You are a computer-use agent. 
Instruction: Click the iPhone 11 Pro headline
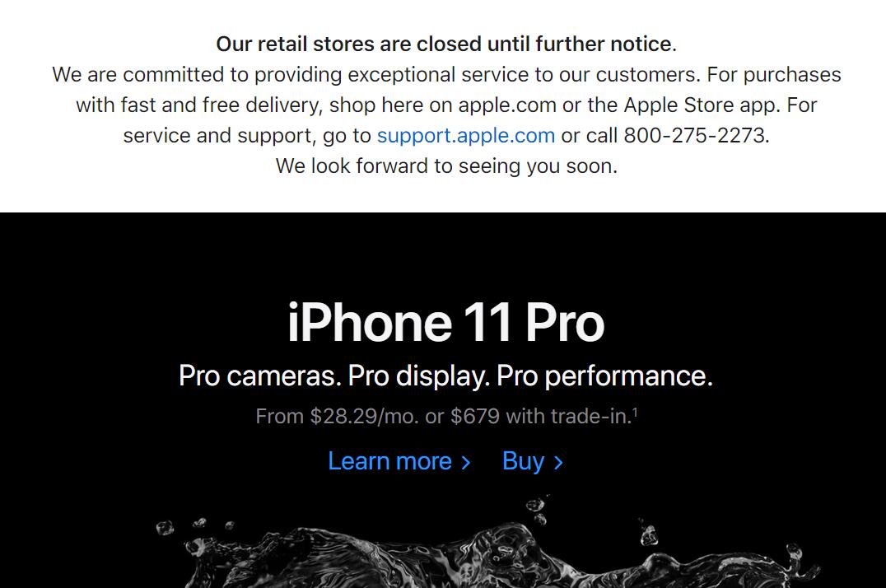click(x=445, y=323)
